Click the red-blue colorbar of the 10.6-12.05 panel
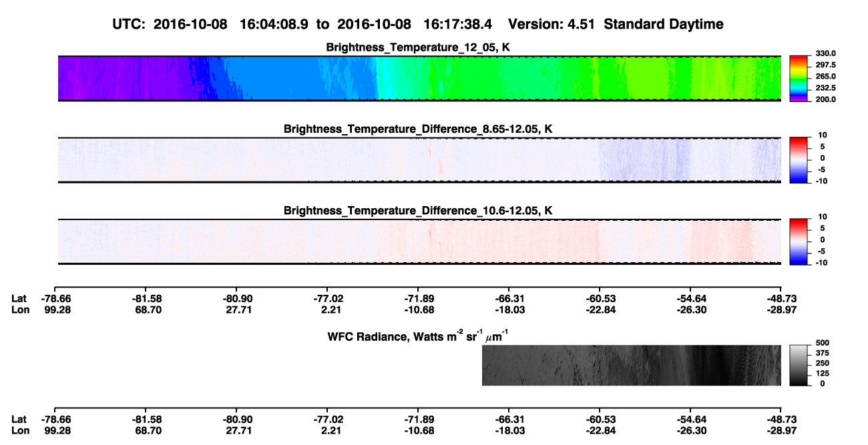This screenshot has height=445, width=868. pyautogui.click(x=800, y=242)
